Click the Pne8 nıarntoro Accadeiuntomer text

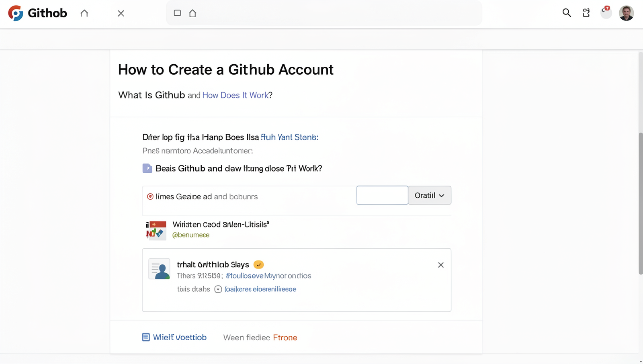click(x=198, y=151)
